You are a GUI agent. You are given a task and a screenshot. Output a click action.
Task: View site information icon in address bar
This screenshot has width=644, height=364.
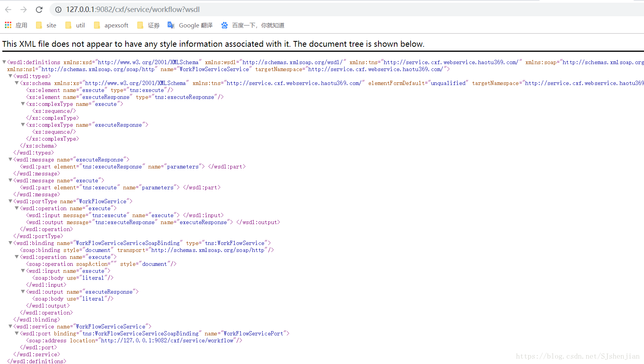58,10
